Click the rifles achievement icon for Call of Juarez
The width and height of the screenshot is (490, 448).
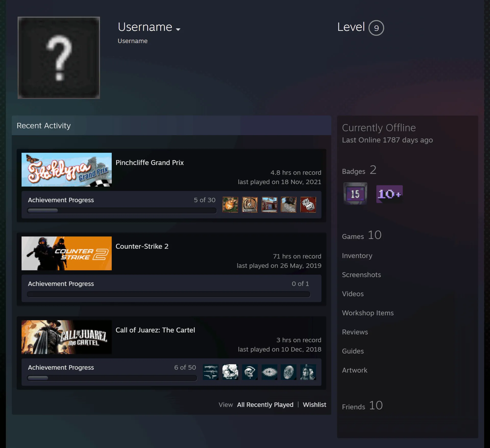click(x=211, y=372)
